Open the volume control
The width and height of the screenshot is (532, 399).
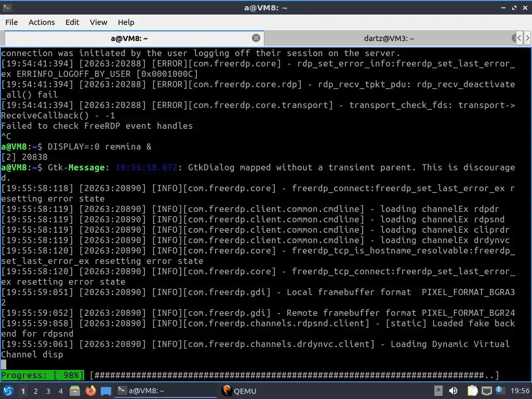point(453,391)
